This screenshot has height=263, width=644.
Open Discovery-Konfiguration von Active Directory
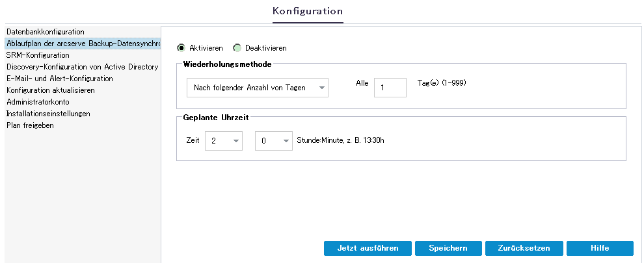point(82,67)
